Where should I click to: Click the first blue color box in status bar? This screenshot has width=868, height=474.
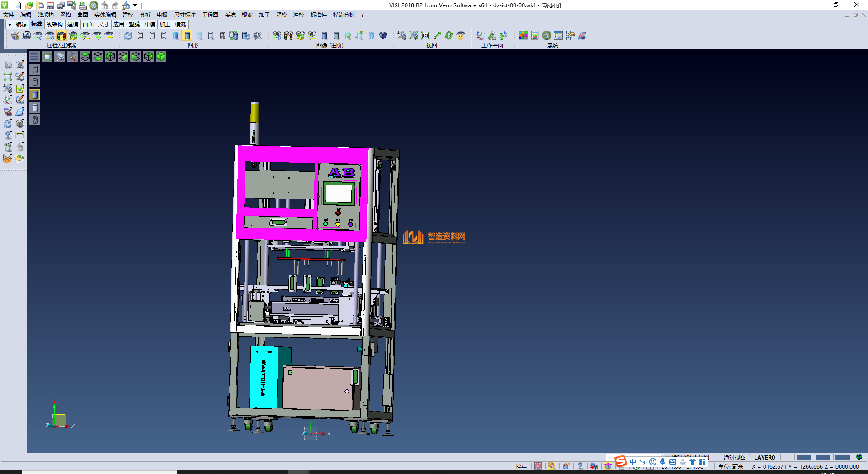pos(803,457)
